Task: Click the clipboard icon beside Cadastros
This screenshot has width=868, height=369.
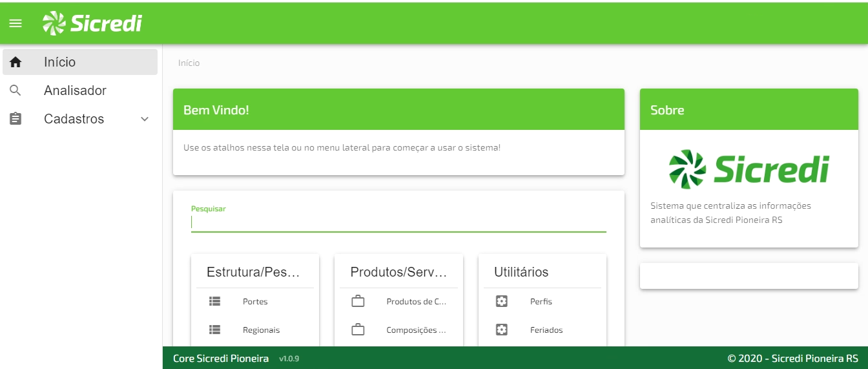Action: [x=15, y=119]
